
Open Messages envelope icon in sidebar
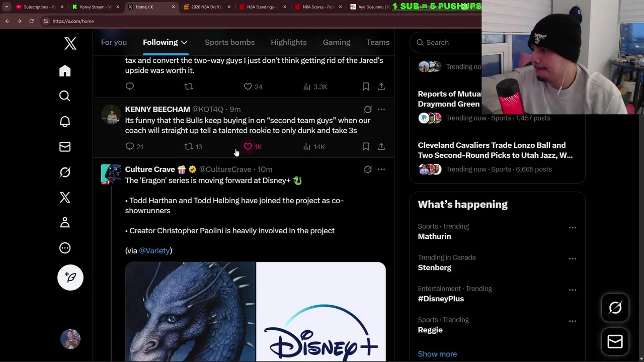click(x=65, y=147)
